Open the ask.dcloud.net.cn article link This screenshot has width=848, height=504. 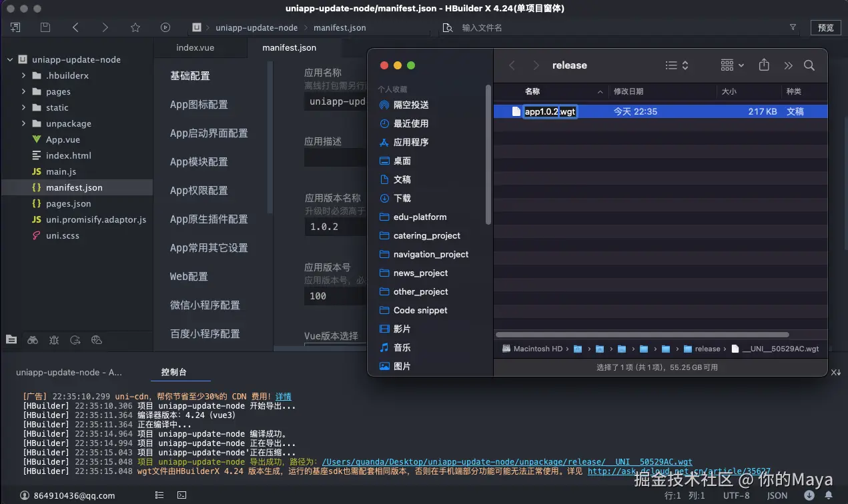click(679, 471)
